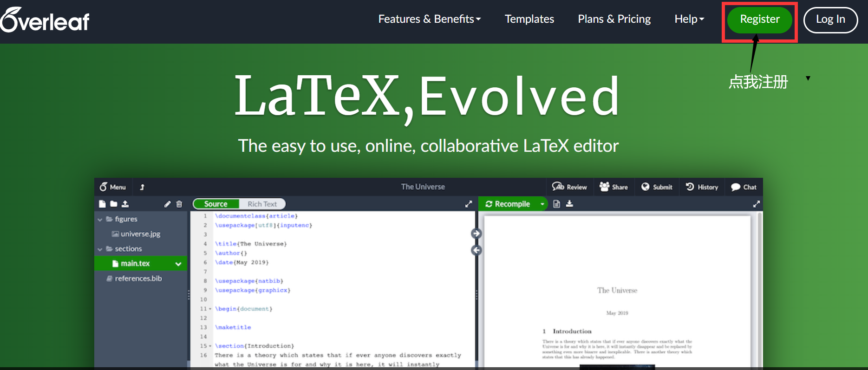This screenshot has height=370, width=868.
Task: Click the \usepackage{natbib} code line
Action: [249, 281]
